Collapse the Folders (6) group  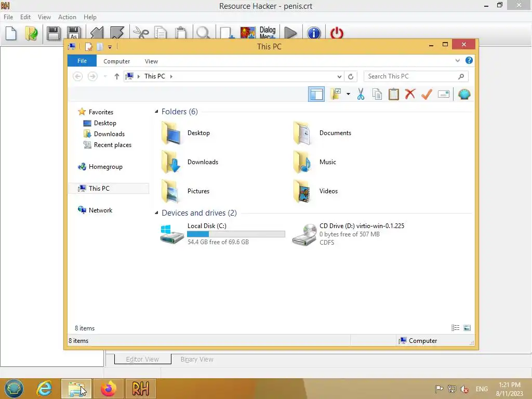156,112
